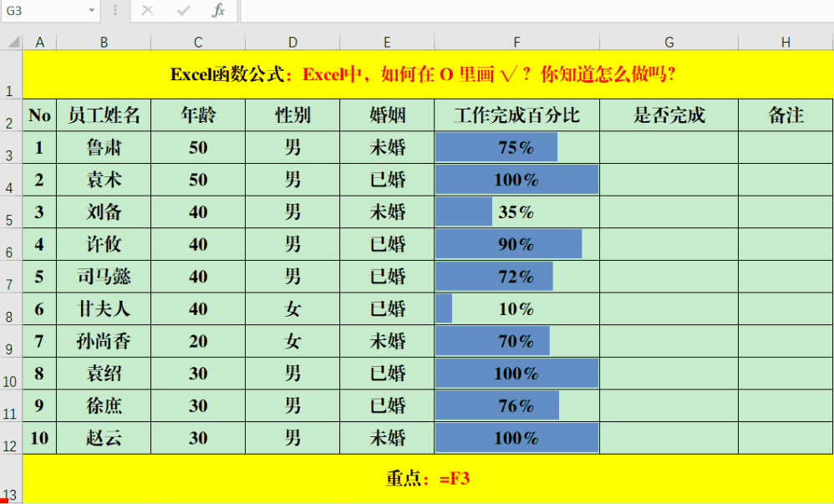Select the name cell 袁绍
Image resolution: width=834 pixels, height=504 pixels.
coord(104,374)
